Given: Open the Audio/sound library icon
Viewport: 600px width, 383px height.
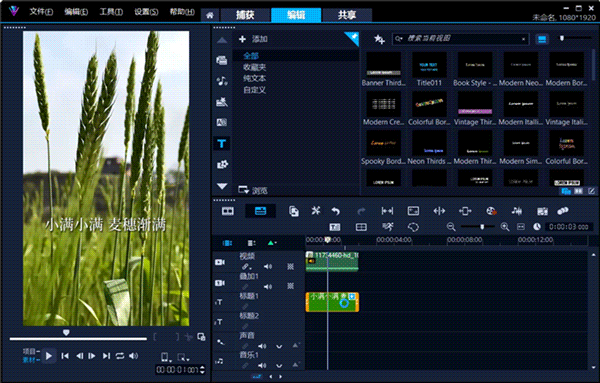Looking at the screenshot, I should pyautogui.click(x=222, y=81).
